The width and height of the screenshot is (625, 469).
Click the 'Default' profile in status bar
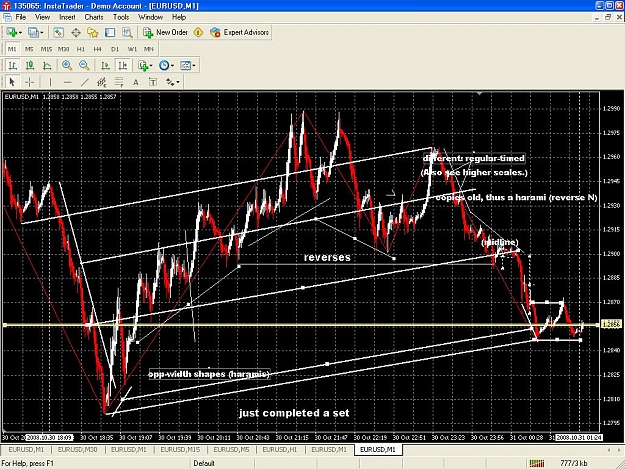[204, 463]
